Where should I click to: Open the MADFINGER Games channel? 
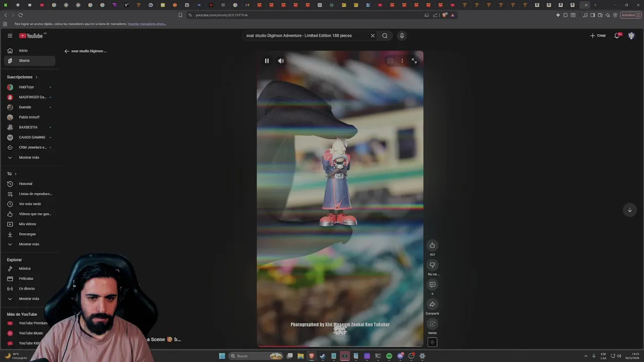pyautogui.click(x=30, y=97)
